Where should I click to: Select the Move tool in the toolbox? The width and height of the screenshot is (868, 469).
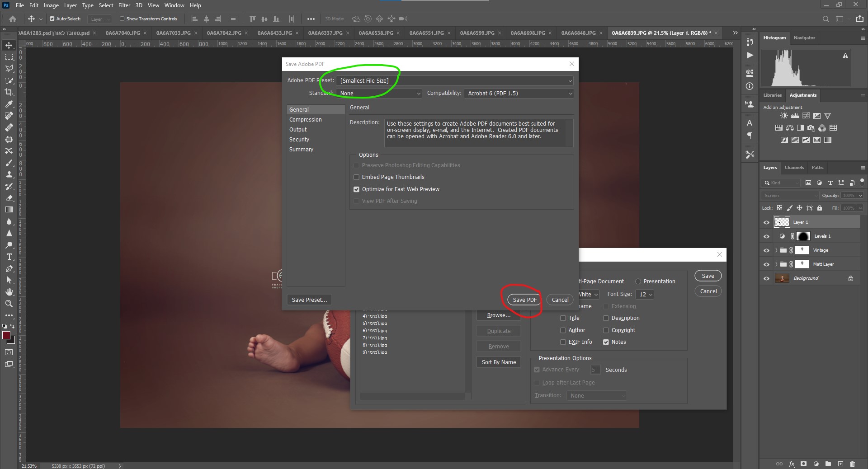(9, 45)
